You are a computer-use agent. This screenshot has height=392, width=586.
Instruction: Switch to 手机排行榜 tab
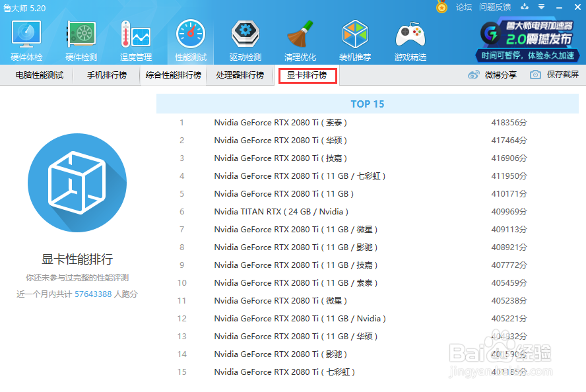107,75
